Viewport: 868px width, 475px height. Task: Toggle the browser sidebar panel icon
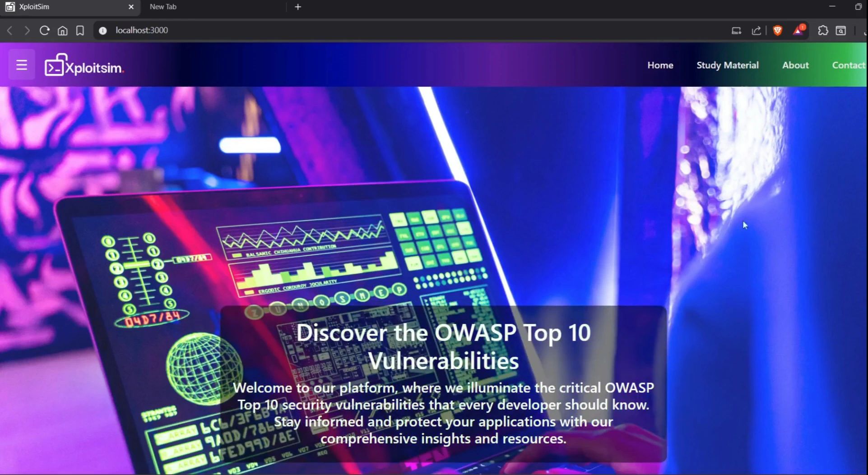(840, 30)
